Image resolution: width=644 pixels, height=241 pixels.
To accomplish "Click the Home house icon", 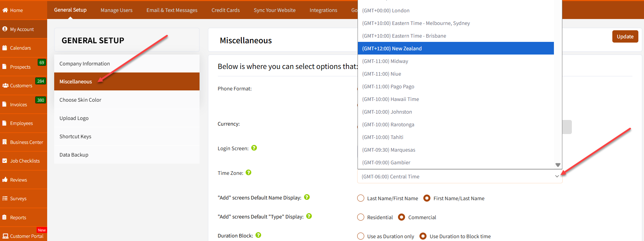I will click(x=5, y=10).
